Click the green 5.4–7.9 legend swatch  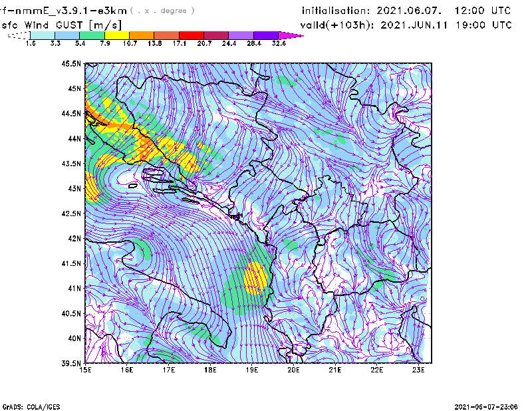click(92, 35)
